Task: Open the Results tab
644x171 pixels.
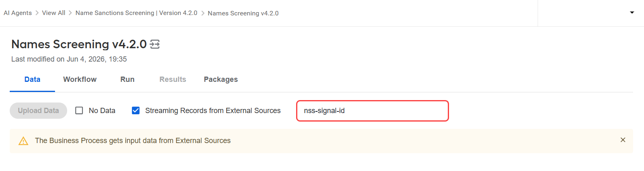Action: coord(173,79)
